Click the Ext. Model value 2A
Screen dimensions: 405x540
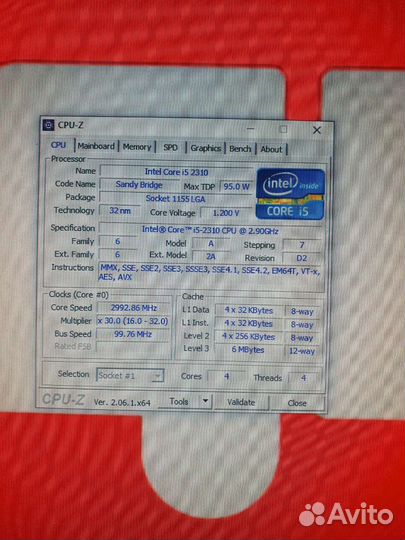click(x=211, y=257)
